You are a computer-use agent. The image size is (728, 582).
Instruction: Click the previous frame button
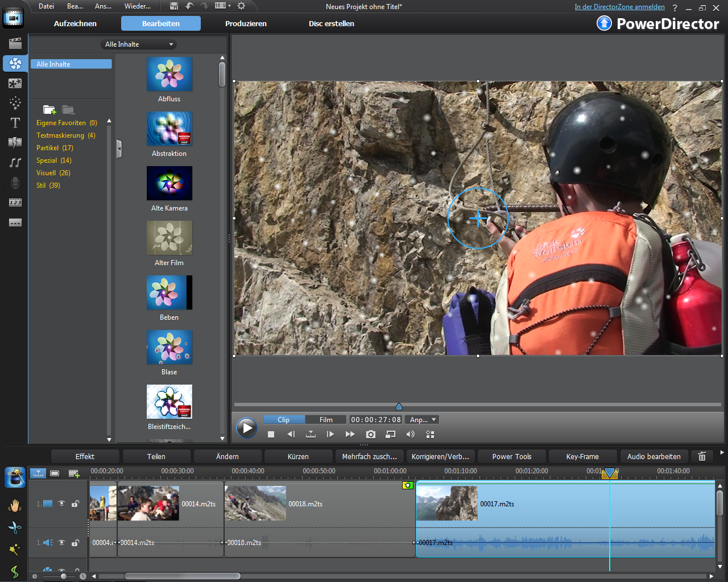291,434
